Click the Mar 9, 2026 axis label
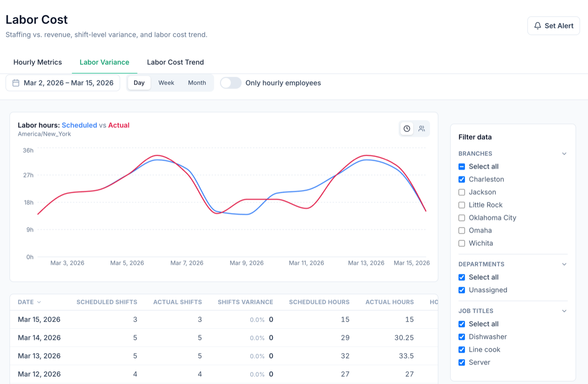This screenshot has width=588, height=384. point(246,263)
